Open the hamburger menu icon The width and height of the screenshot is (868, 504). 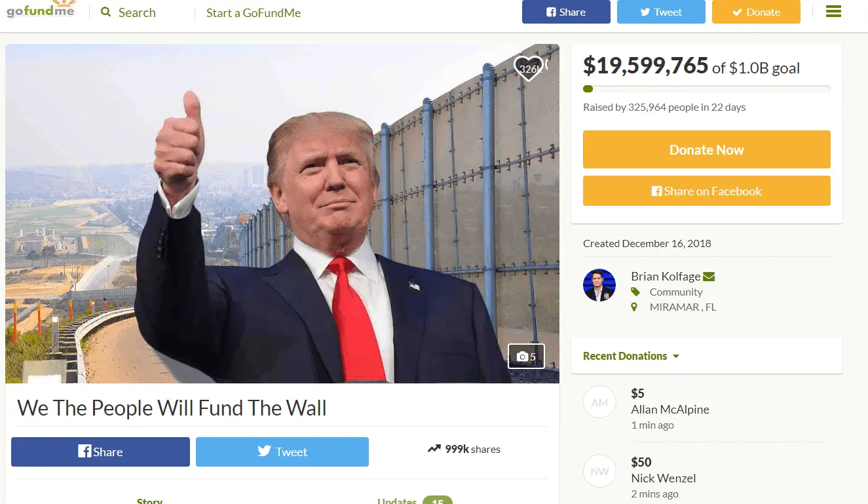(x=833, y=12)
